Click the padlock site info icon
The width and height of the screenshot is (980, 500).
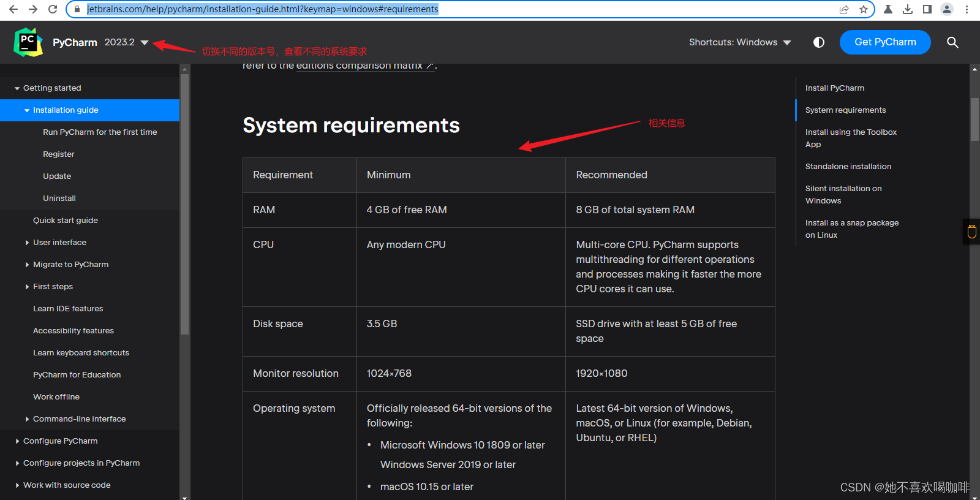(77, 9)
